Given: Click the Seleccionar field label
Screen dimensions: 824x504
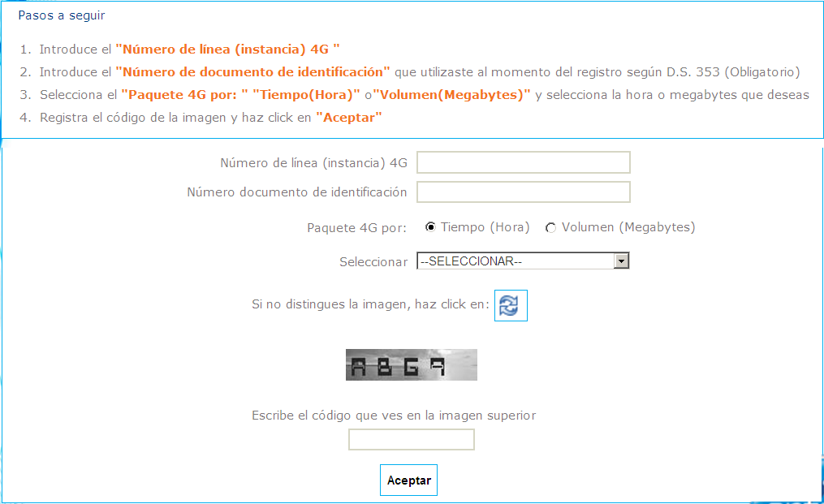Looking at the screenshot, I should (373, 261).
